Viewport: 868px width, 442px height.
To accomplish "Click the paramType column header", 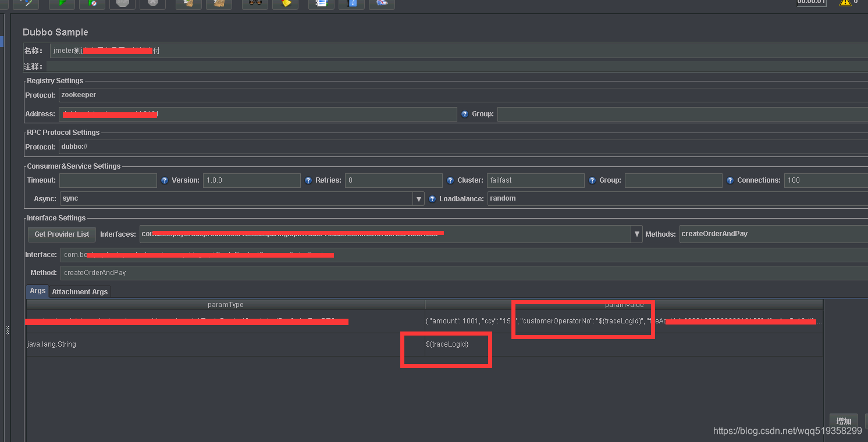I will click(226, 305).
